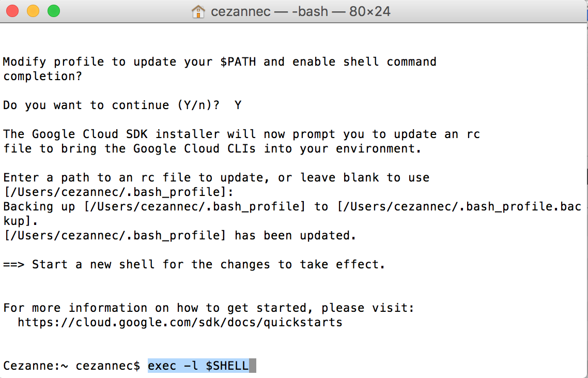Click the word "completion?"

(x=43, y=77)
